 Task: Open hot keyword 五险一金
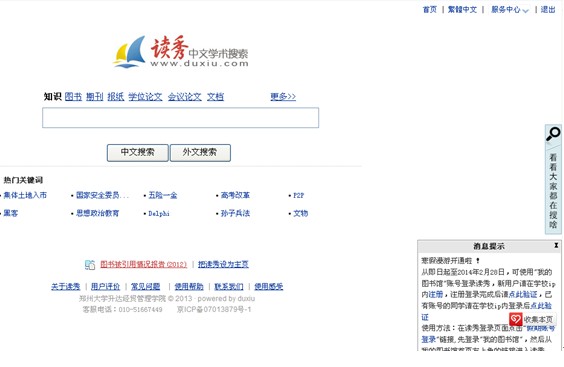click(163, 195)
